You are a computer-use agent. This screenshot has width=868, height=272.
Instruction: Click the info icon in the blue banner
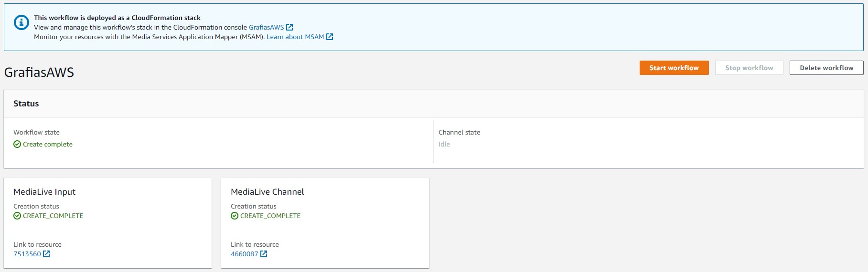click(x=21, y=22)
